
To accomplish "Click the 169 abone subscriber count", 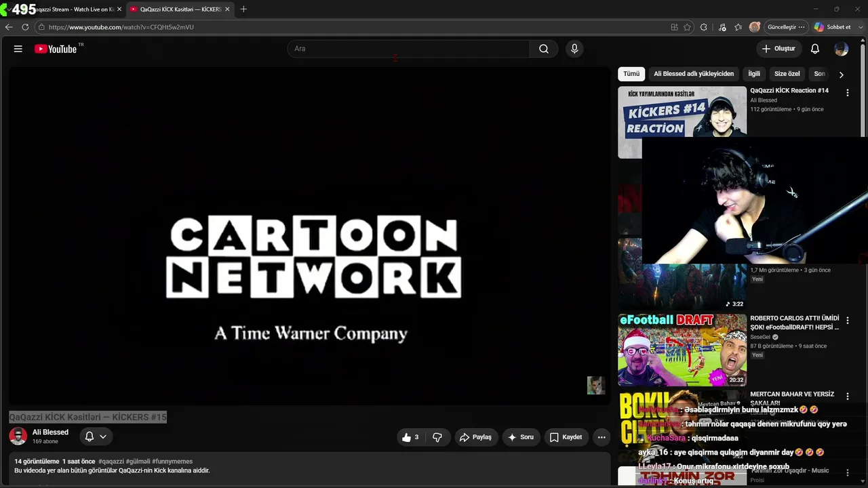I will [x=45, y=441].
